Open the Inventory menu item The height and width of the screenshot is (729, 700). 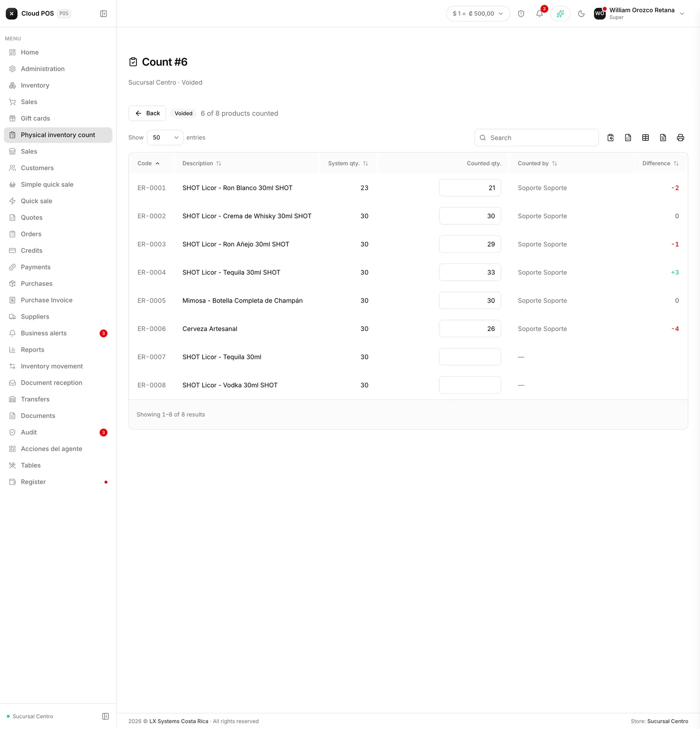[58, 85]
